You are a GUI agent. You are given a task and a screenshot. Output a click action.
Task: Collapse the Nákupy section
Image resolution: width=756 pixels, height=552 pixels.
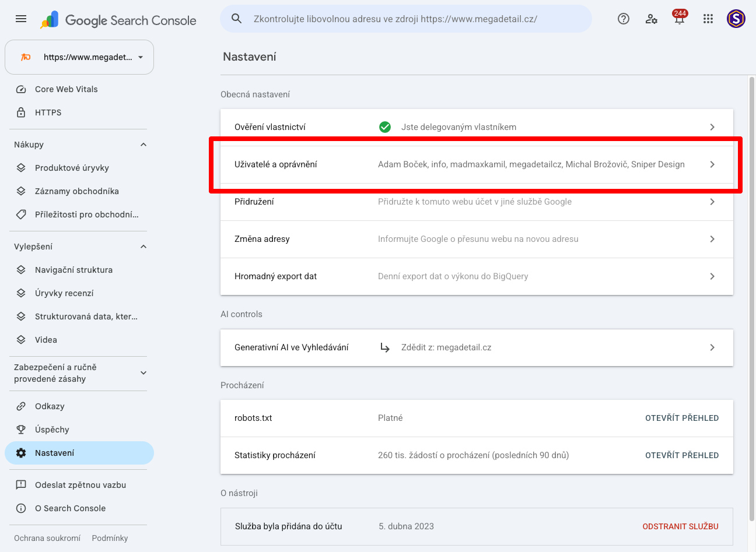pos(143,145)
